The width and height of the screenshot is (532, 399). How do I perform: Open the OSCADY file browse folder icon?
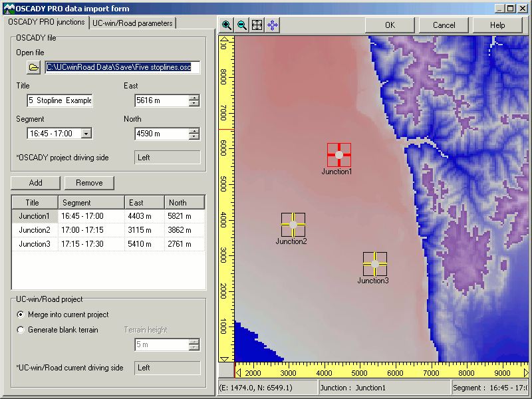click(34, 67)
